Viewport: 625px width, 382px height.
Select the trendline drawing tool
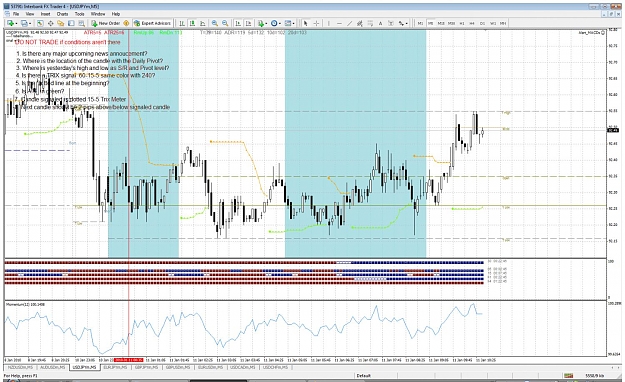pyautogui.click(x=350, y=23)
